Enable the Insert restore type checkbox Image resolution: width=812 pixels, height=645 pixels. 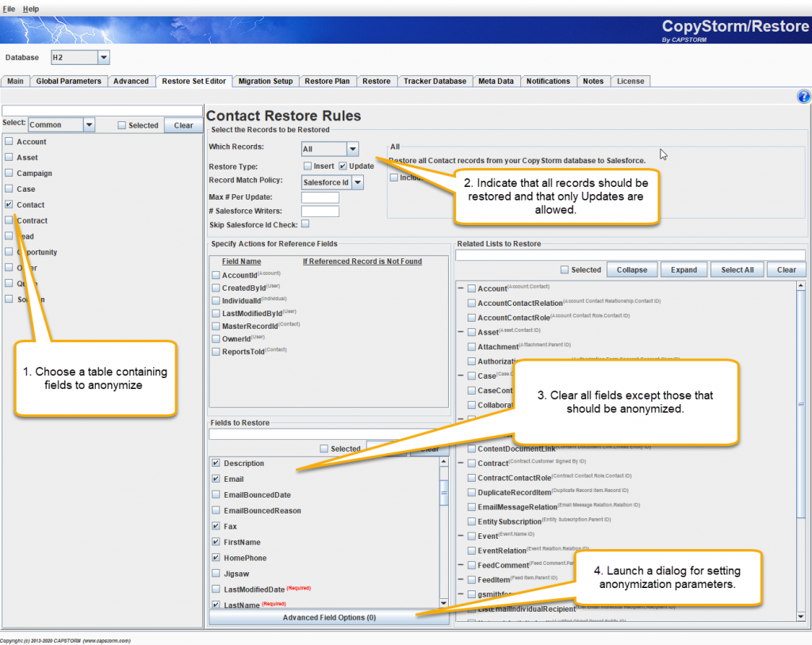click(308, 166)
